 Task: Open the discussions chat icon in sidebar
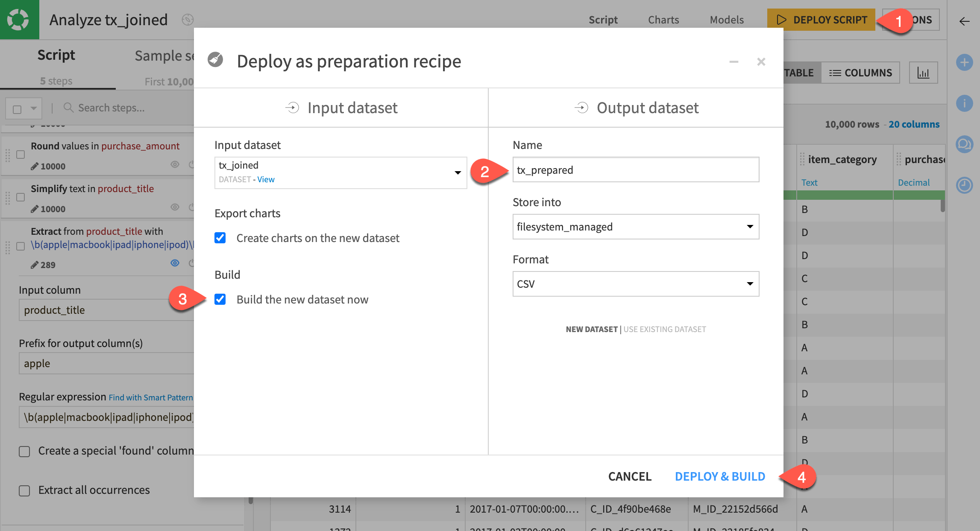[x=964, y=144]
